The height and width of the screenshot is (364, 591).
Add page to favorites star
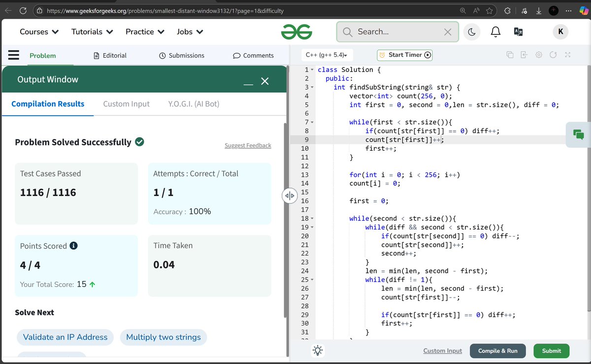click(x=489, y=10)
